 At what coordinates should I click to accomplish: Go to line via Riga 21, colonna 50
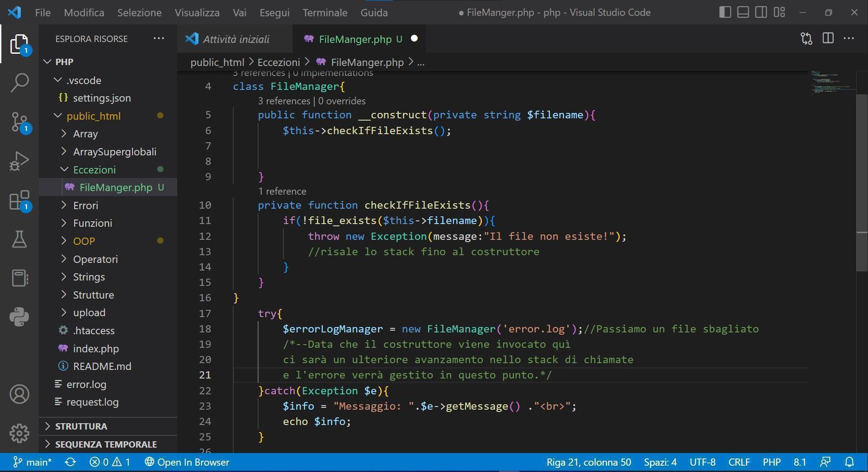click(589, 462)
